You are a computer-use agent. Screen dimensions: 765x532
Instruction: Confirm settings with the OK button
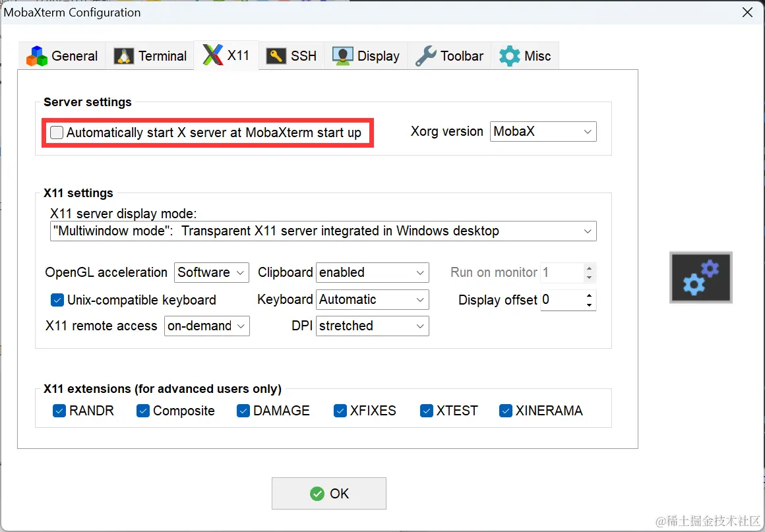click(x=329, y=494)
